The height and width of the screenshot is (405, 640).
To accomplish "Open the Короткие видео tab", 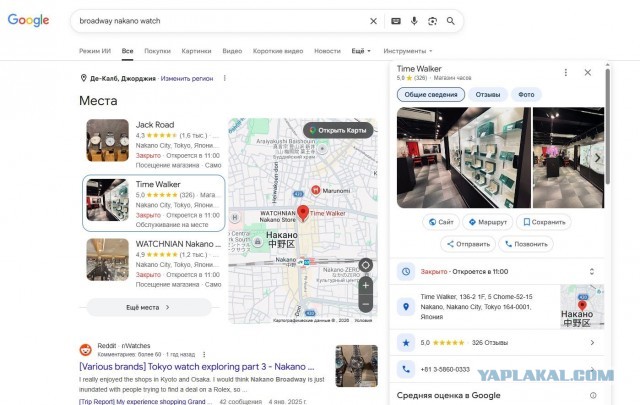I will pos(278,51).
